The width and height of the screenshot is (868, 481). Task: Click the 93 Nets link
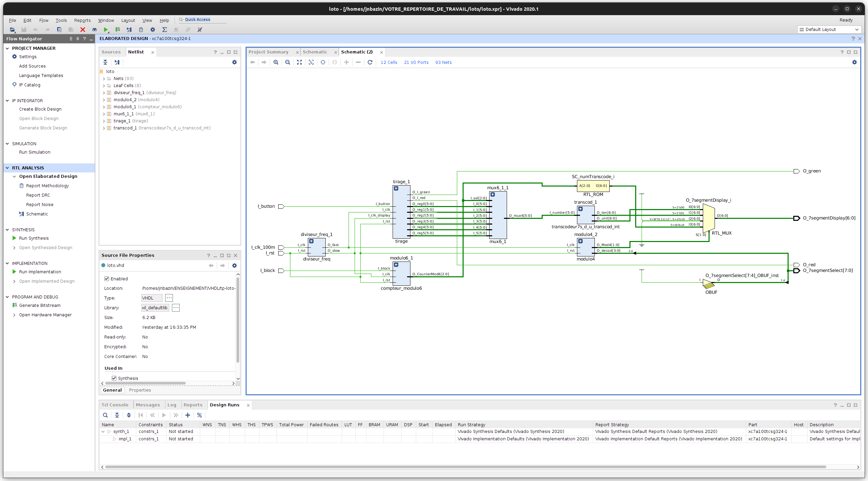(x=443, y=62)
